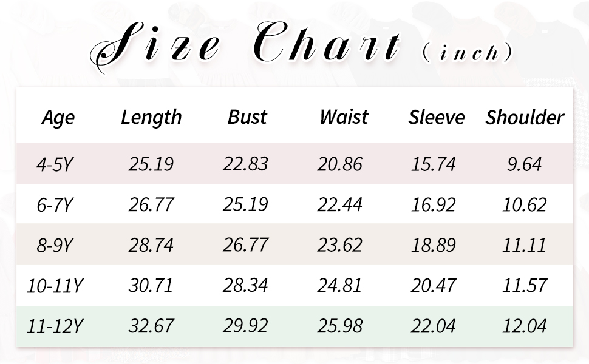Viewport: 589px width, 364px height.
Task: Select the 28.34 bust value
Action: 245,286
